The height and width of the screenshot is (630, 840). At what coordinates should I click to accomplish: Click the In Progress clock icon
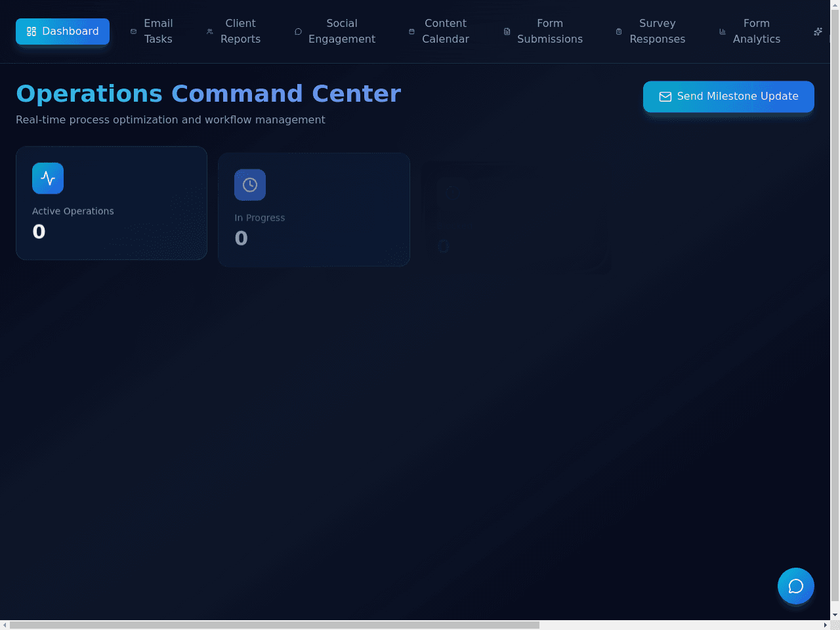[250, 184]
